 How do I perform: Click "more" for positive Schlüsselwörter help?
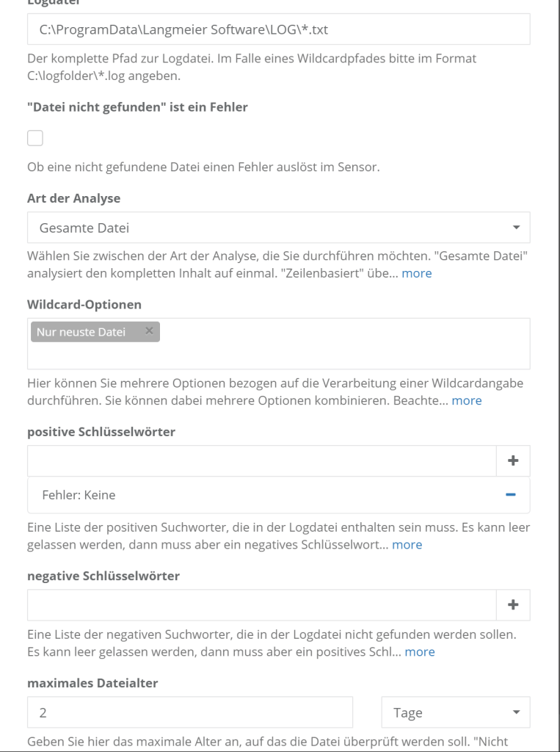point(407,544)
